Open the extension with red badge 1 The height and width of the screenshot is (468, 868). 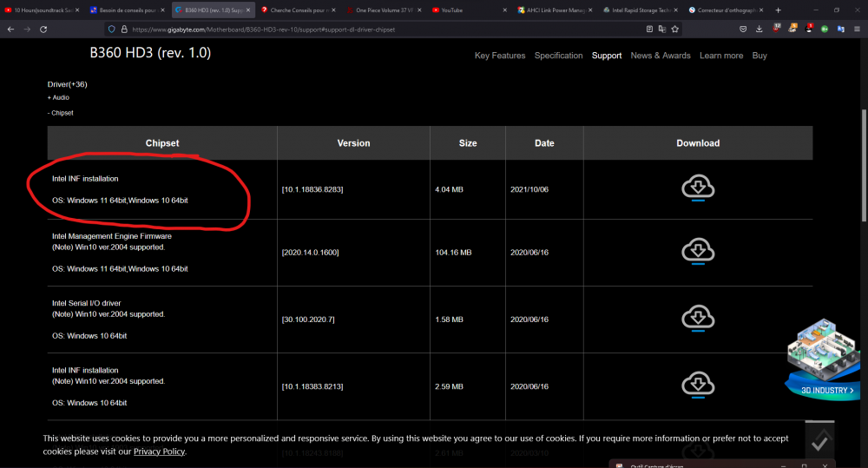(x=809, y=29)
